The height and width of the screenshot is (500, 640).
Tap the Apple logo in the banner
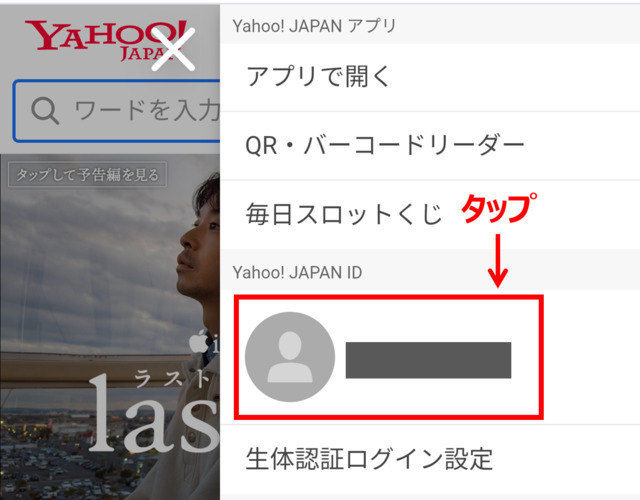pyautogui.click(x=200, y=342)
